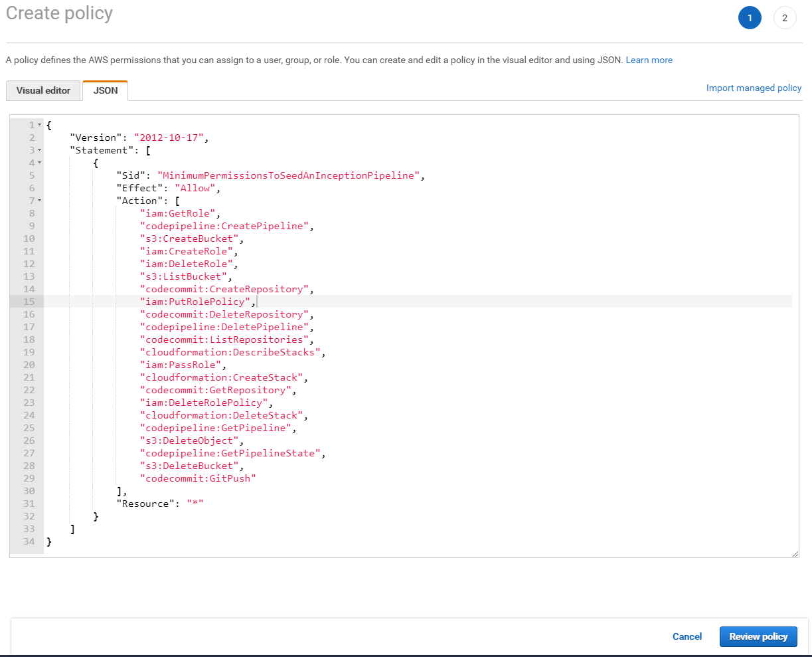This screenshot has height=657, width=812.
Task: Click the "Allow" effect value
Action: pos(195,188)
